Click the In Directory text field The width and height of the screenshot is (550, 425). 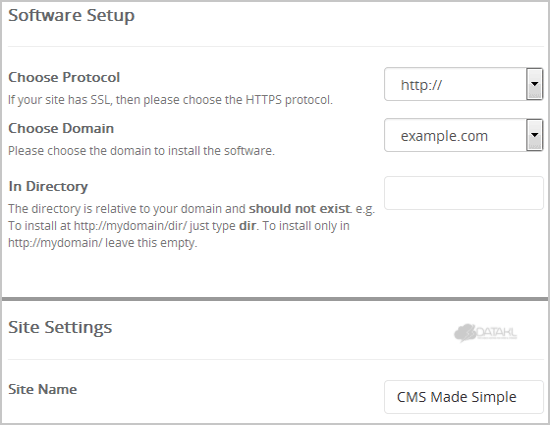pos(464,193)
